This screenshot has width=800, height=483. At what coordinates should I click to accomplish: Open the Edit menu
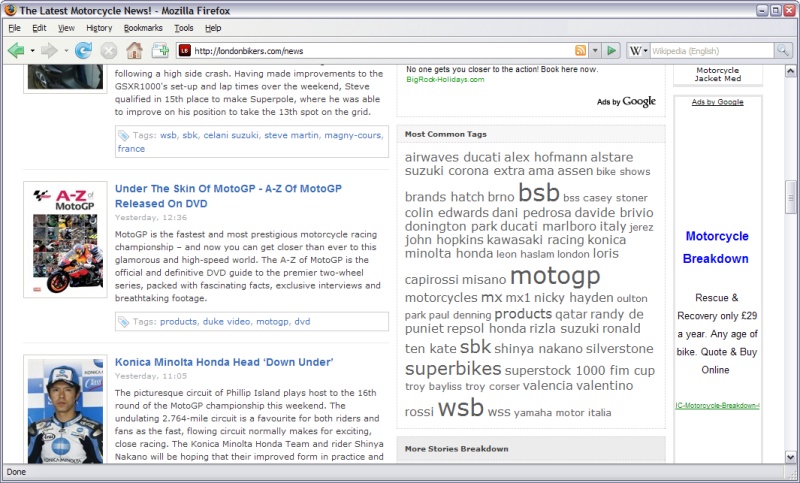(x=39, y=28)
